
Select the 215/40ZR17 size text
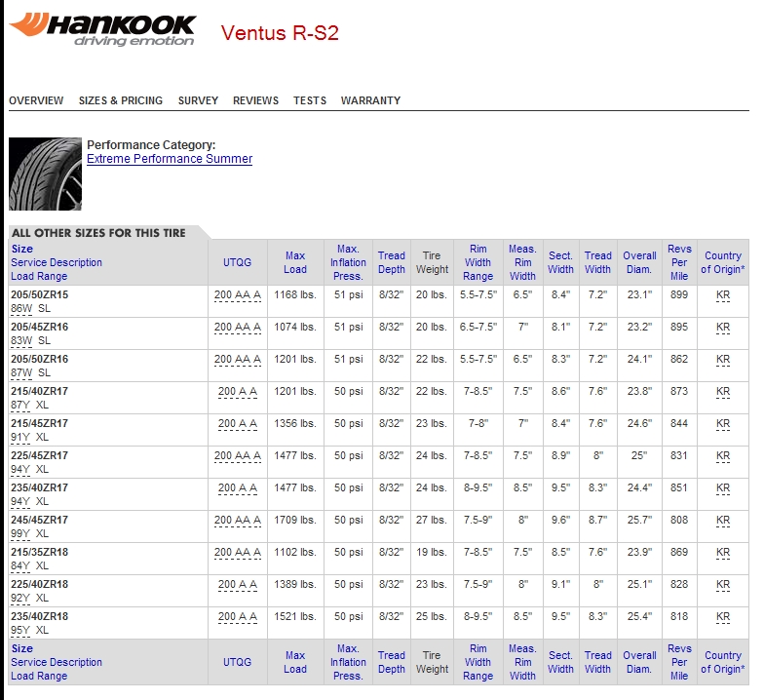click(39, 391)
